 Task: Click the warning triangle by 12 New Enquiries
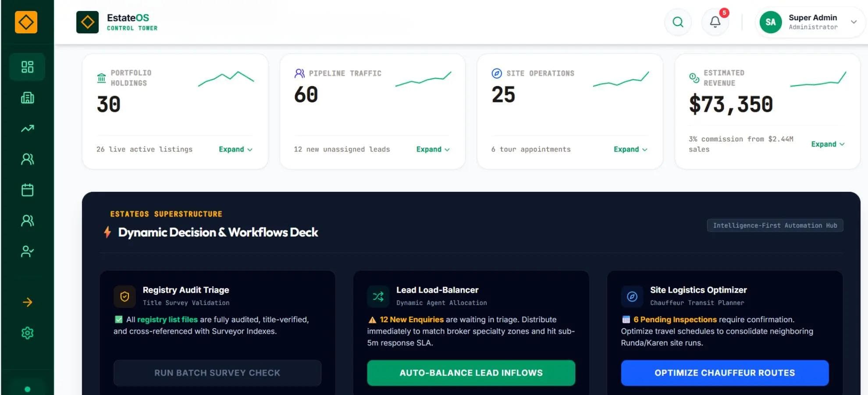tap(372, 320)
